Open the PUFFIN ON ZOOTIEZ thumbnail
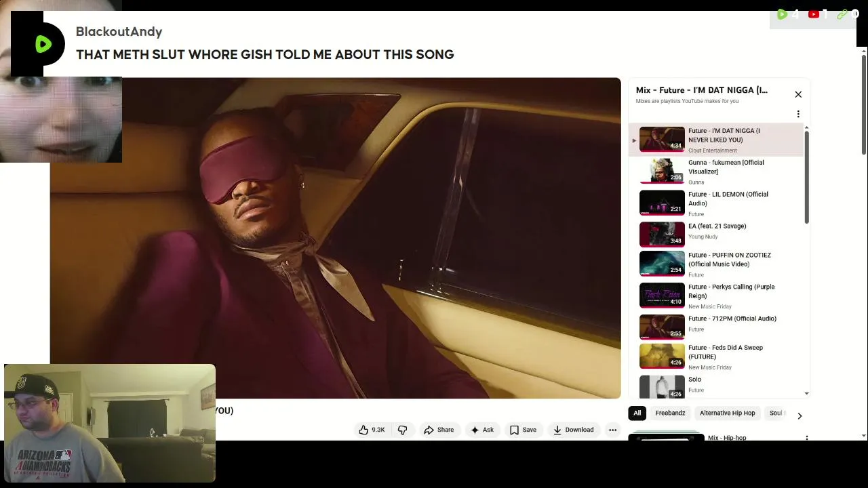The width and height of the screenshot is (868, 488). click(662, 264)
